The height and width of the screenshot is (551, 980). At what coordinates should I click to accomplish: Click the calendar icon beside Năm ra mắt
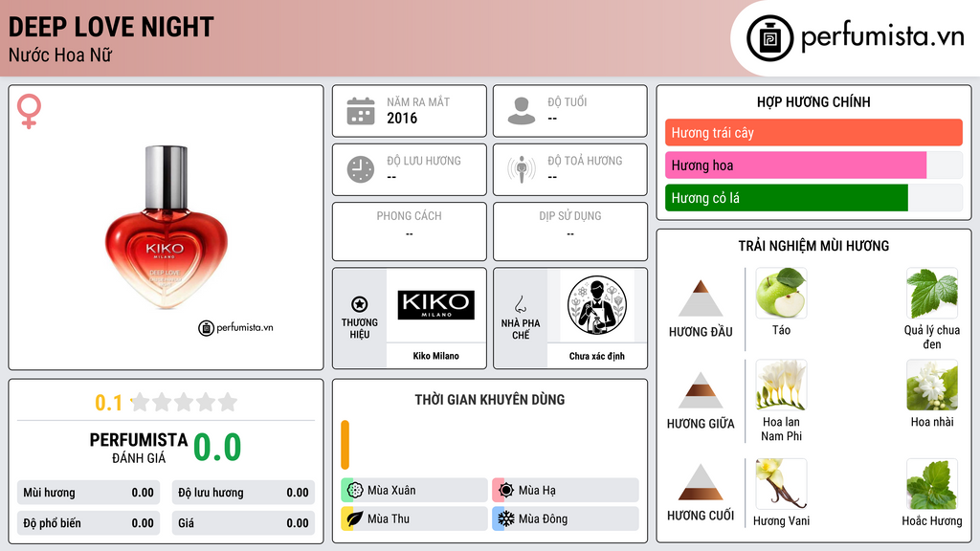click(361, 111)
